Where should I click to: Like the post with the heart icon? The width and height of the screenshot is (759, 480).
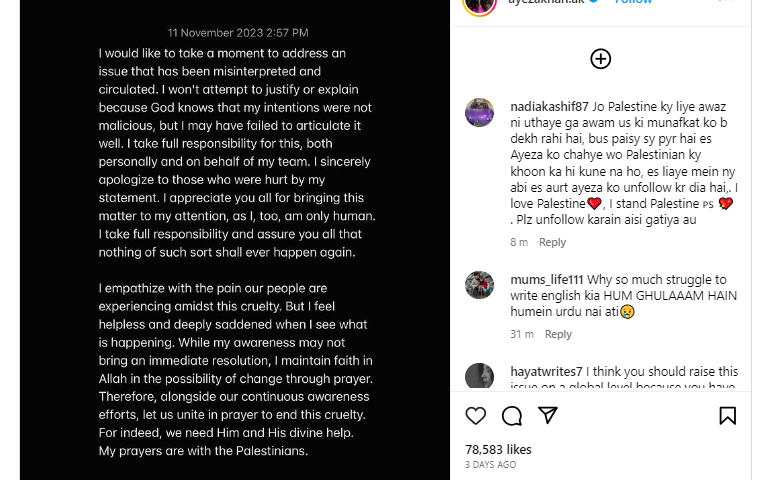pos(476,415)
